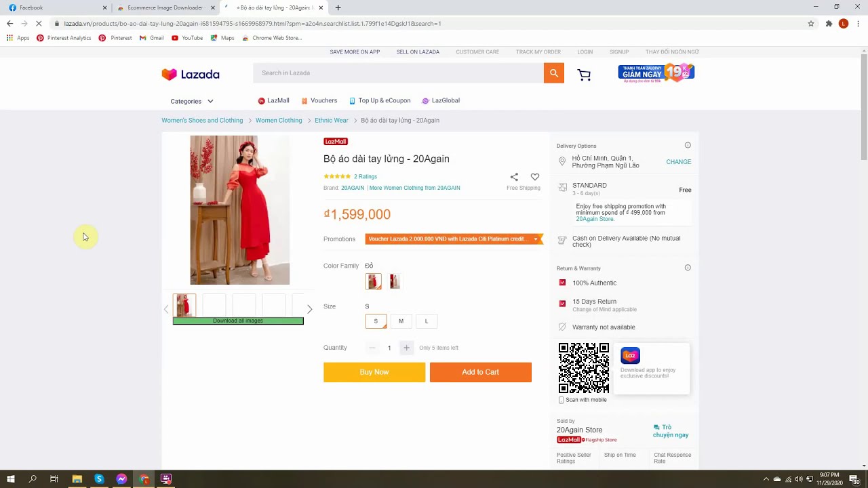Increase quantity with plus button
The height and width of the screenshot is (488, 868).
406,348
